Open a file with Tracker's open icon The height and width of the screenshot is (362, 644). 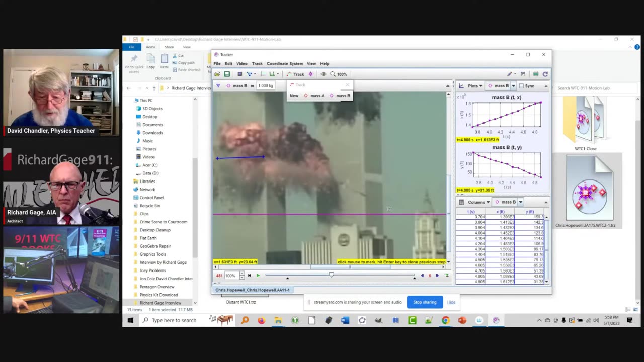pos(217,74)
